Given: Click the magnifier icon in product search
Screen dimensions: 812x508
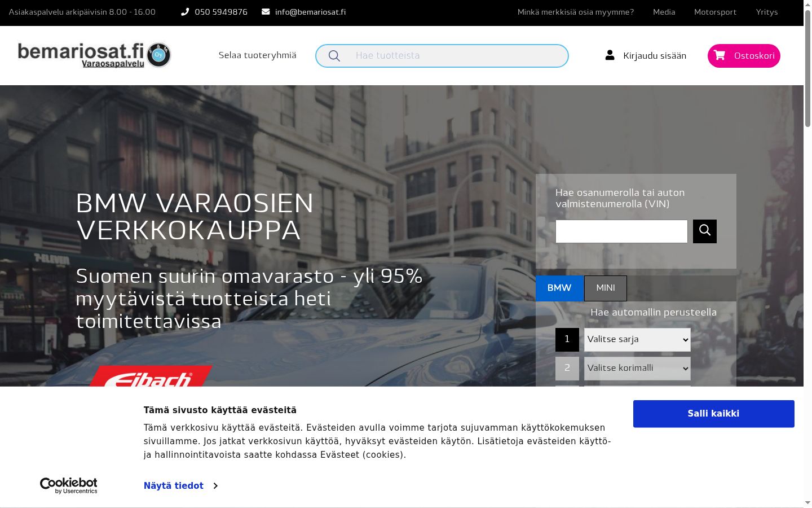Looking at the screenshot, I should click(334, 56).
